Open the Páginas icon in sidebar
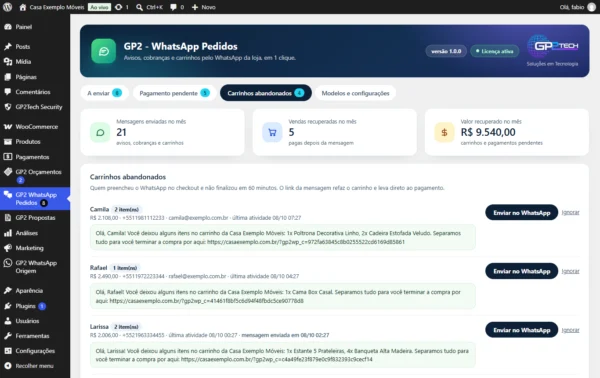 [x=8, y=77]
